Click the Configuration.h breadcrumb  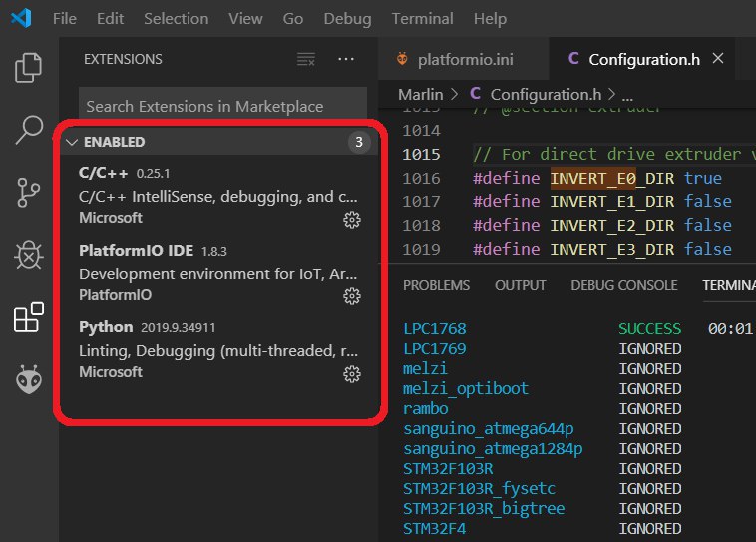click(x=546, y=95)
